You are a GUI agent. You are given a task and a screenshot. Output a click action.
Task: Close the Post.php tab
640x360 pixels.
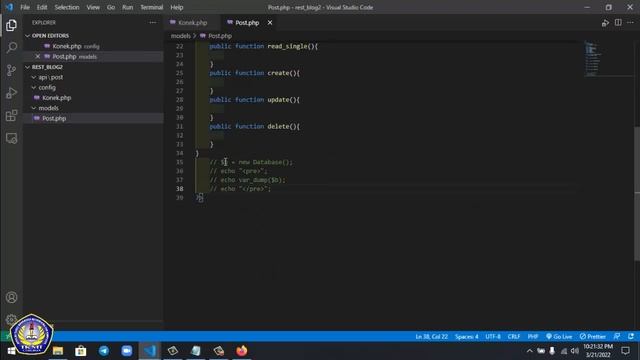click(270, 23)
